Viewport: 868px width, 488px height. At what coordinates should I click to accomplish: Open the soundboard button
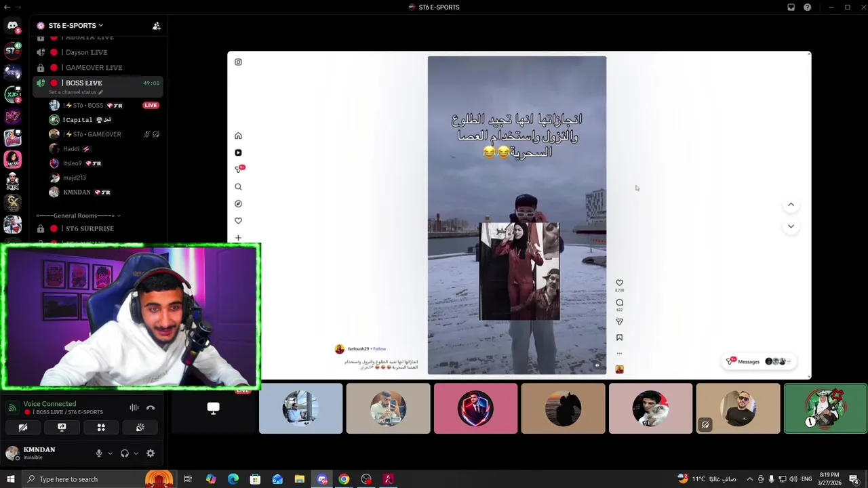click(x=140, y=427)
